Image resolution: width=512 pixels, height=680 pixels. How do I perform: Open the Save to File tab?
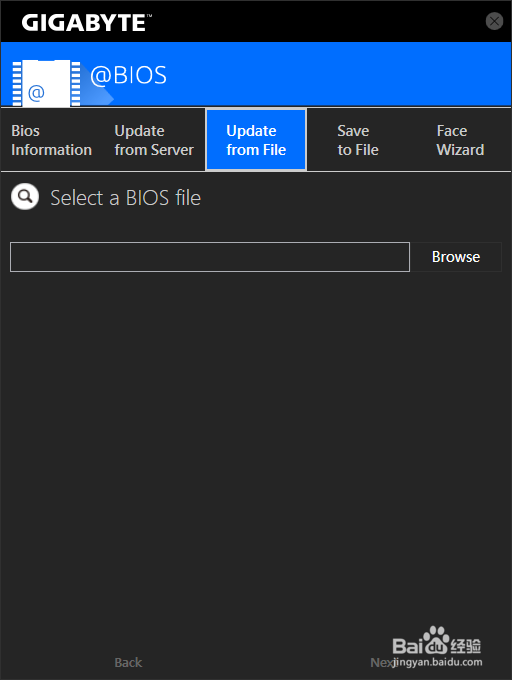click(x=358, y=140)
